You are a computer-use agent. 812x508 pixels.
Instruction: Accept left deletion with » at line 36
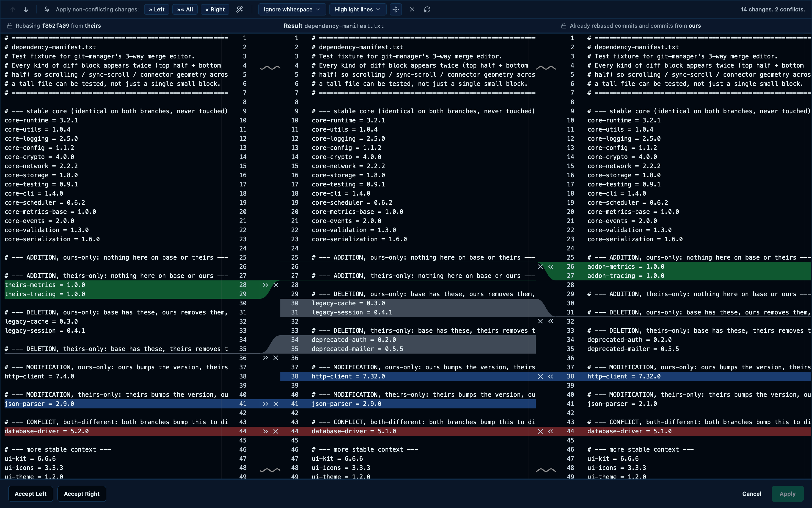click(x=265, y=358)
